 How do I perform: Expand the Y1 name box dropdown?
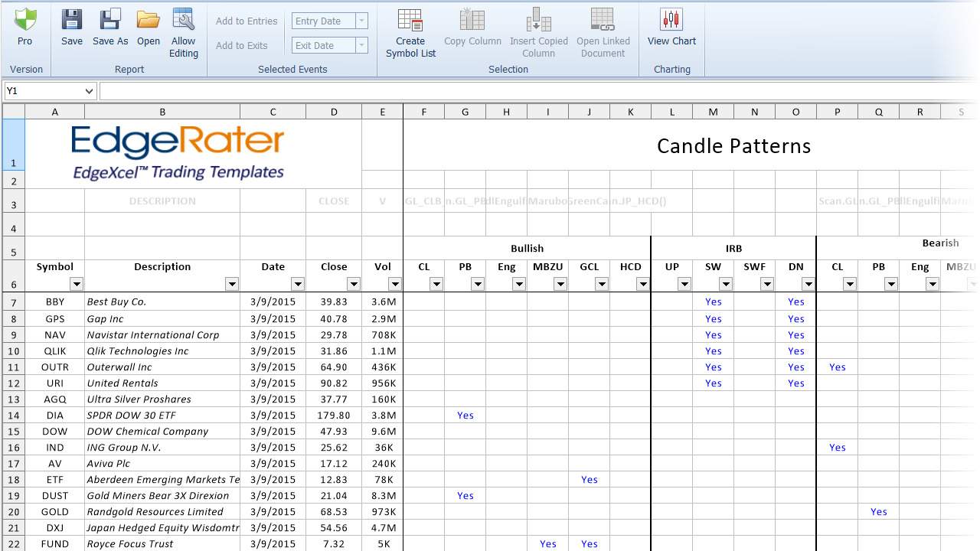tap(90, 91)
